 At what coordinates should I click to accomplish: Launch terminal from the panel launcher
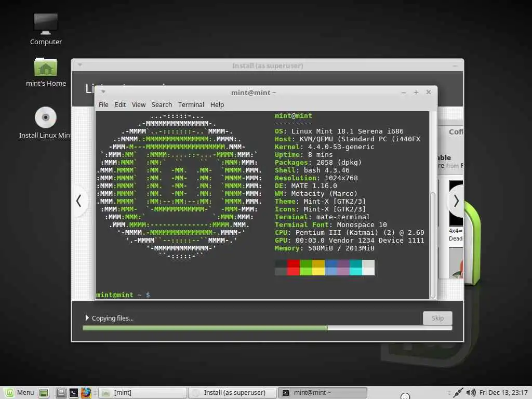click(74, 393)
